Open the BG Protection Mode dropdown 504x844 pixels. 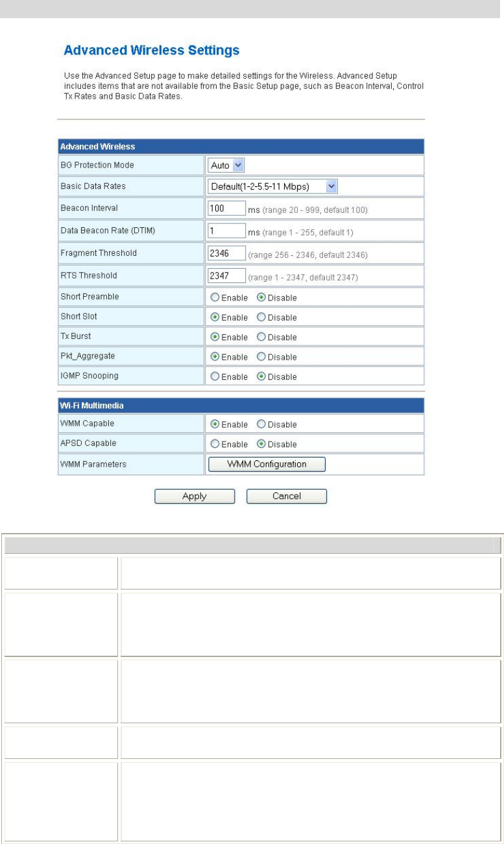(x=226, y=165)
